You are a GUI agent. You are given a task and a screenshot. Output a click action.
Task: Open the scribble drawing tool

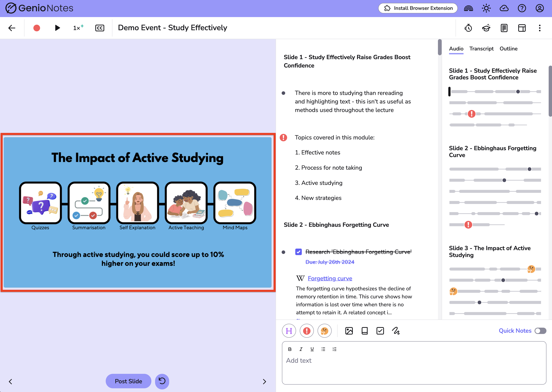coord(395,331)
